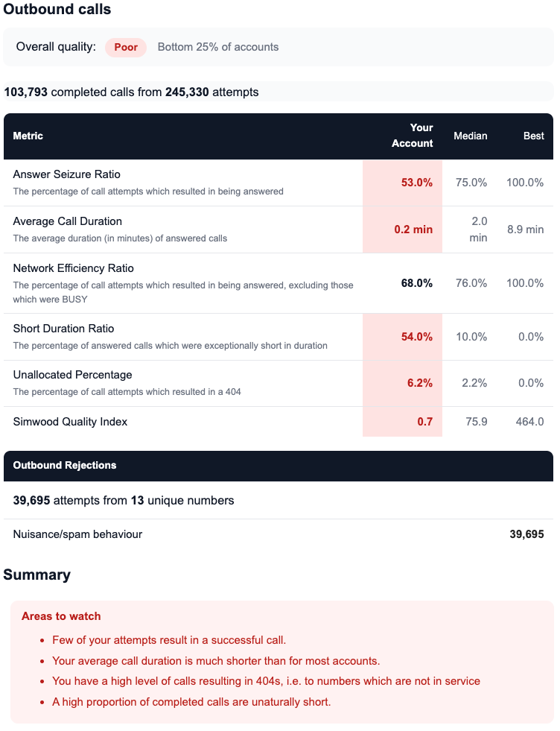
Task: Click the Your Account column header
Action: 413,136
